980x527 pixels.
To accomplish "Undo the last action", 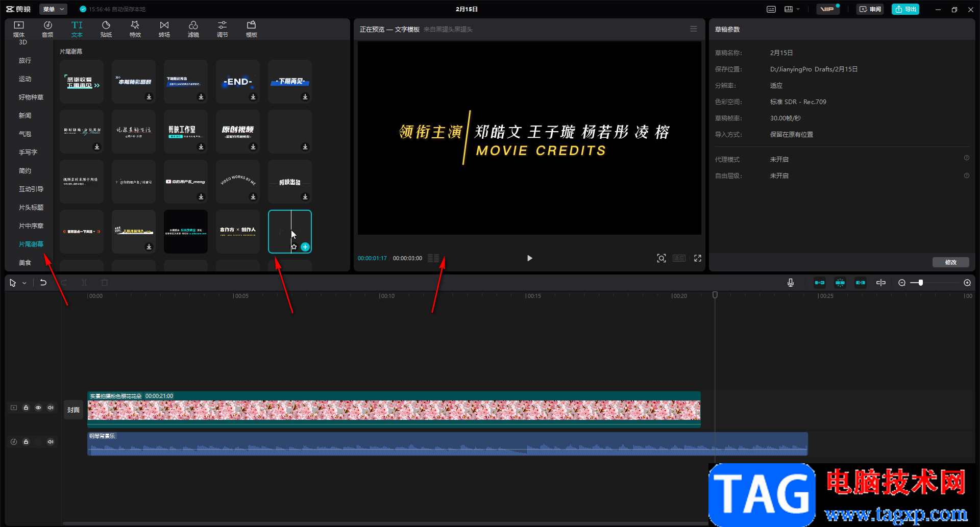I will click(43, 283).
